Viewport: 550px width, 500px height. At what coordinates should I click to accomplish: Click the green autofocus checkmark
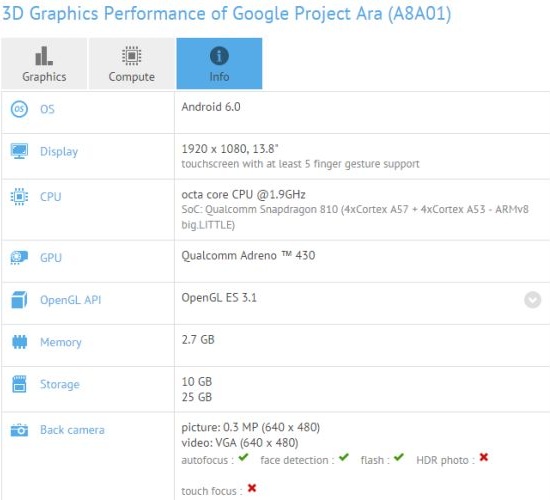coord(243,457)
